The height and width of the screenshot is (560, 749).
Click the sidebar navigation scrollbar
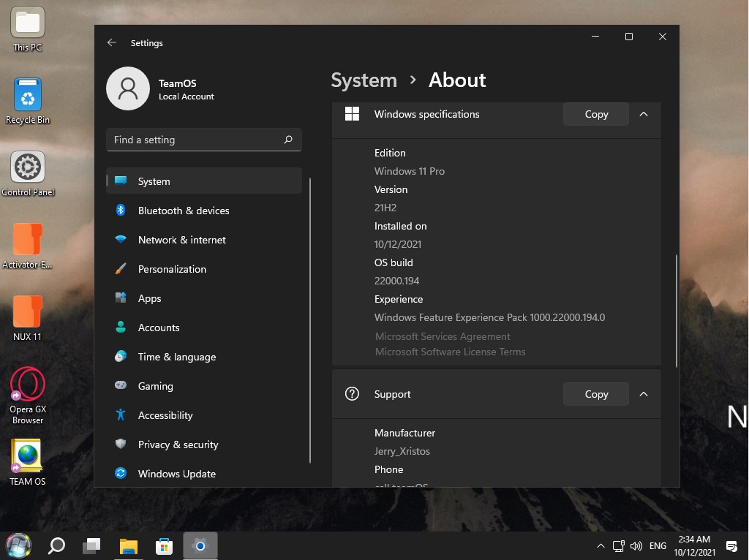310,320
